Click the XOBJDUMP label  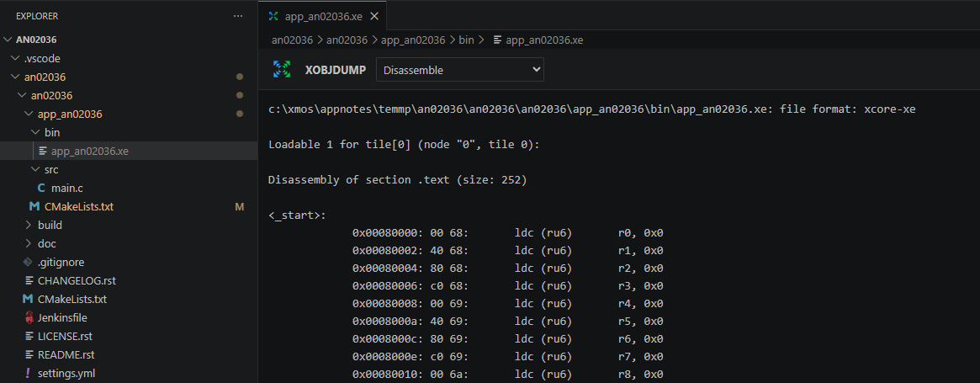click(335, 70)
